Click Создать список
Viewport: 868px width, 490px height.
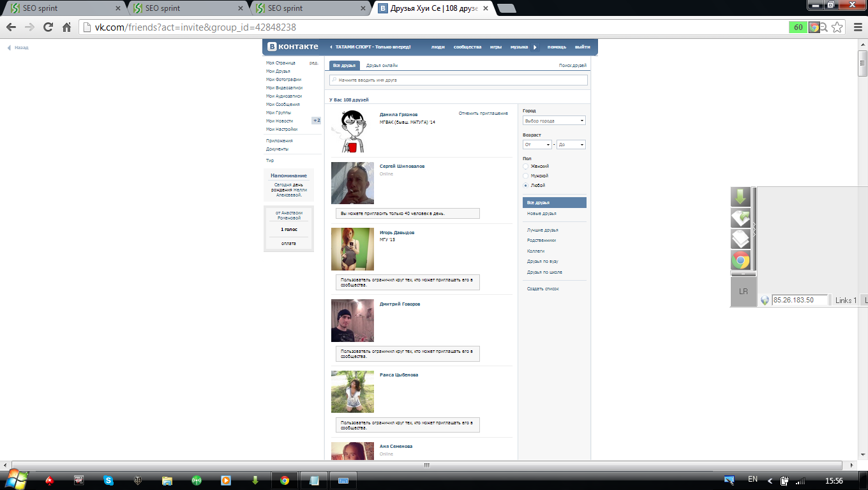(543, 288)
